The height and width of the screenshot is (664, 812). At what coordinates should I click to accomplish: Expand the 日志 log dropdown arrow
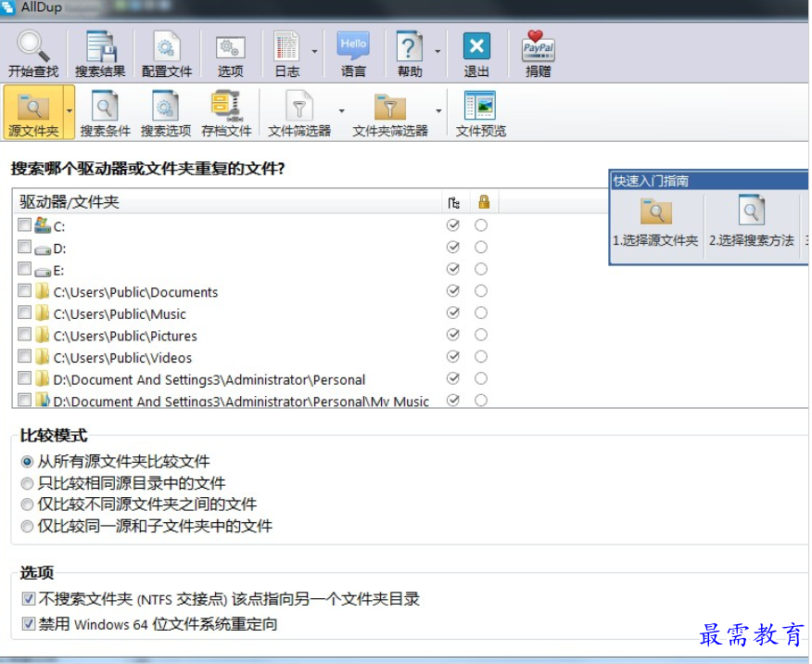(x=314, y=52)
